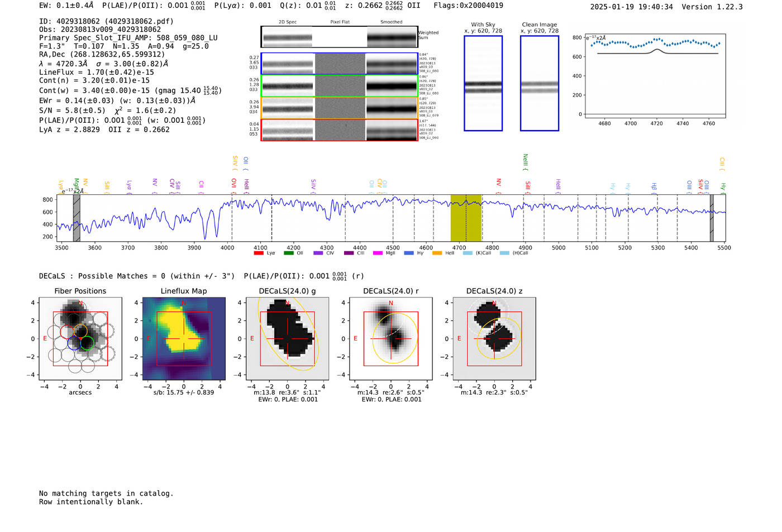Click the 'EWr = 0.14(±0.03)' line
This screenshot has height=532, width=782.
117,100
